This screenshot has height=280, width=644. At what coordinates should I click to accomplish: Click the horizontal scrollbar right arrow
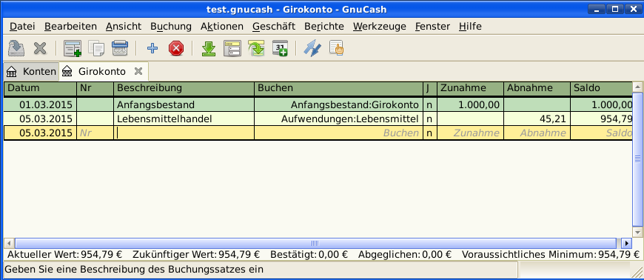tap(627, 243)
